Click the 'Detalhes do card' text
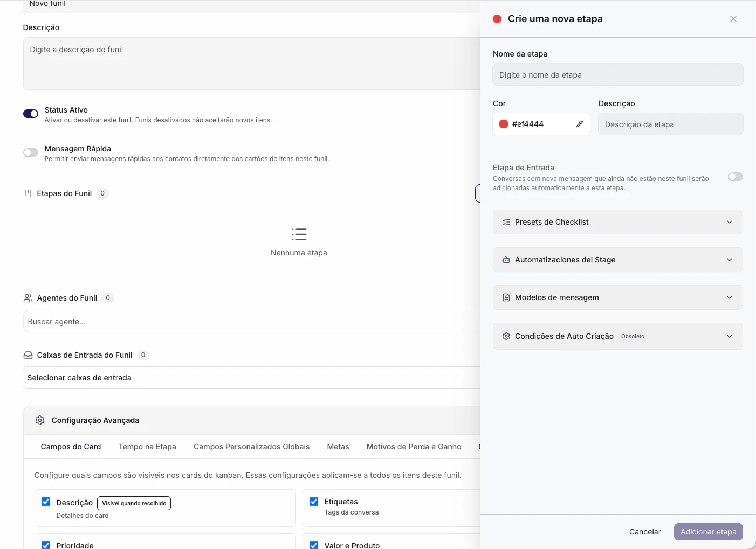756x549 pixels. [x=83, y=516]
